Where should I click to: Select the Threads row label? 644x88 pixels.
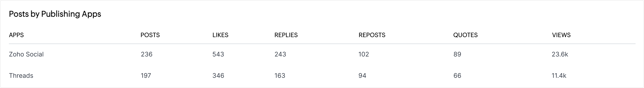[21, 76]
